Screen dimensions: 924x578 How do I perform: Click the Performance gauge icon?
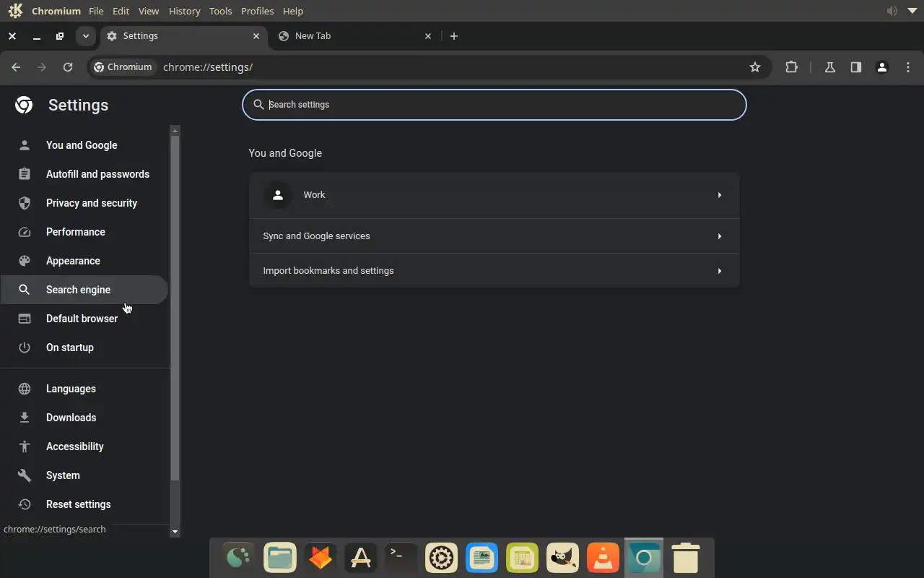(x=25, y=232)
